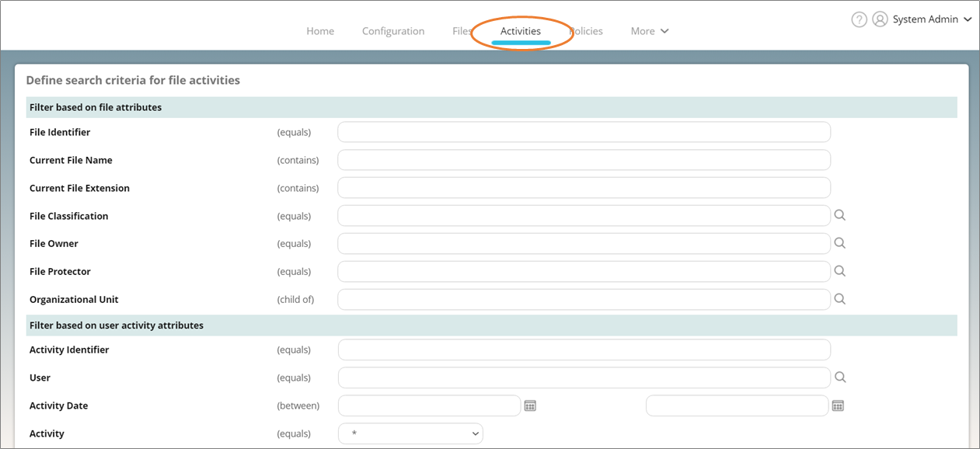Click the user profile avatar icon
The height and width of the screenshot is (449, 980).
(880, 19)
